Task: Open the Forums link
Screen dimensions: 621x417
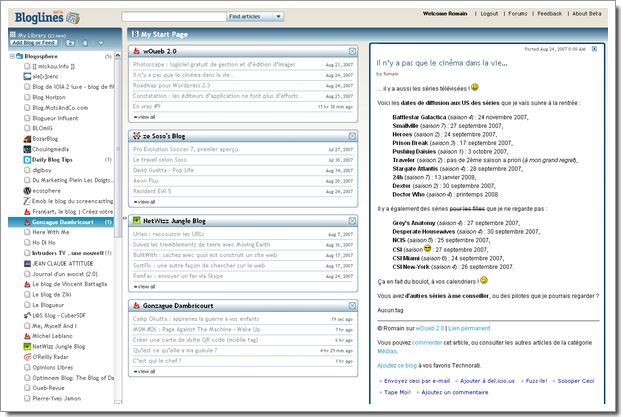Action: (x=518, y=13)
